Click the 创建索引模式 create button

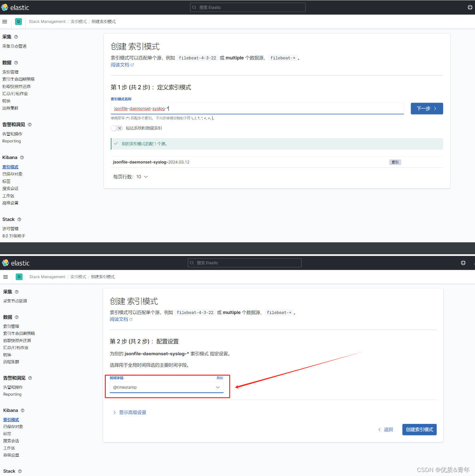[420, 430]
